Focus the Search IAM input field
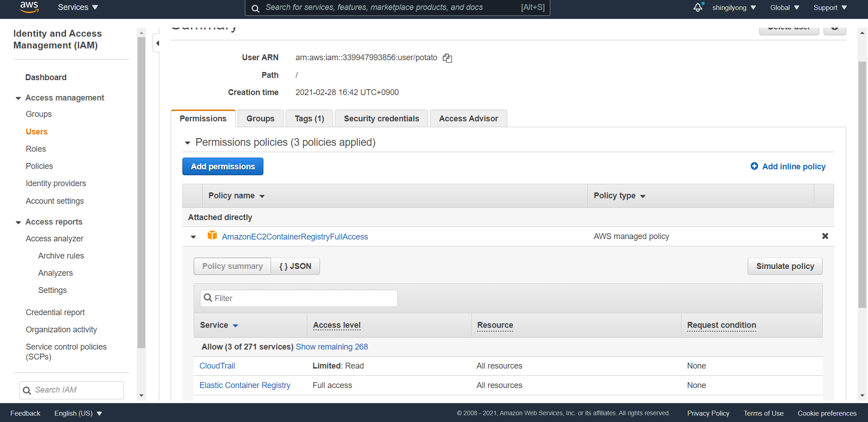The height and width of the screenshot is (422, 868). pyautogui.click(x=72, y=390)
